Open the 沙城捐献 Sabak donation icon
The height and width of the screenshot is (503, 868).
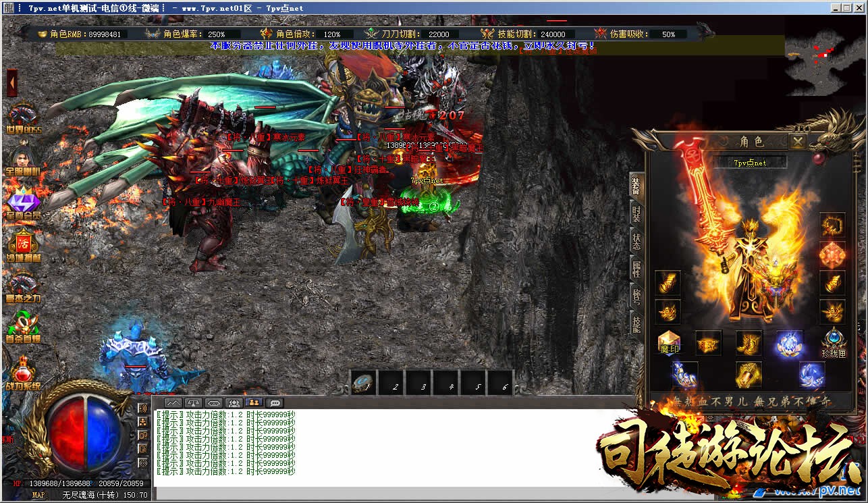[x=23, y=245]
